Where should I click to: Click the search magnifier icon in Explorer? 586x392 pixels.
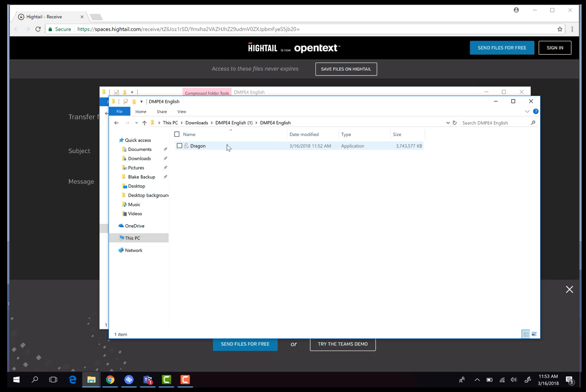533,123
